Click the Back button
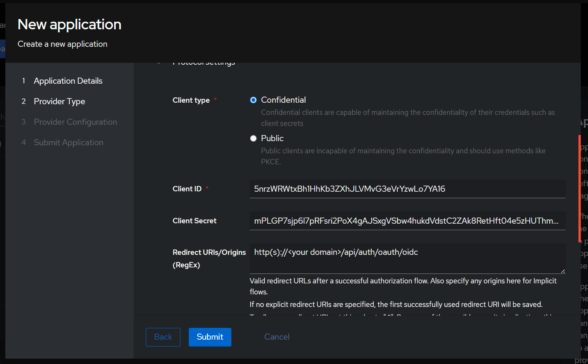This screenshot has height=364, width=588. tap(163, 337)
